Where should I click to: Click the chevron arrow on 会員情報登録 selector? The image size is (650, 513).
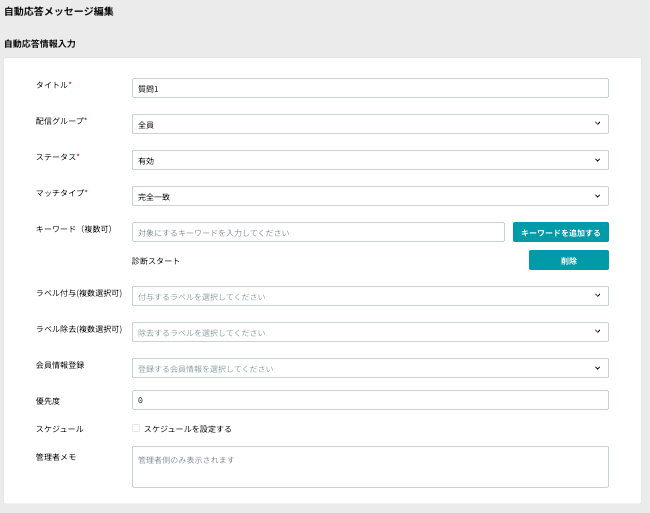coord(597,368)
